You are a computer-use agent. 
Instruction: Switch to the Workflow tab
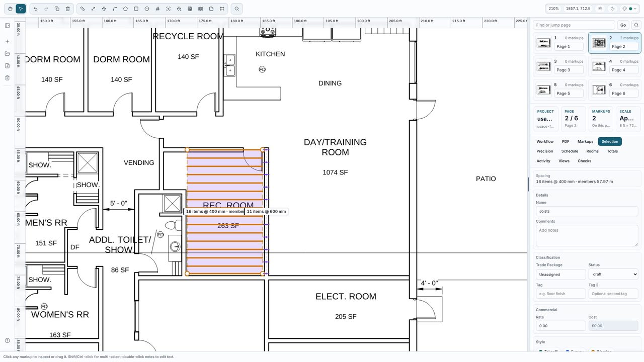[545, 141]
